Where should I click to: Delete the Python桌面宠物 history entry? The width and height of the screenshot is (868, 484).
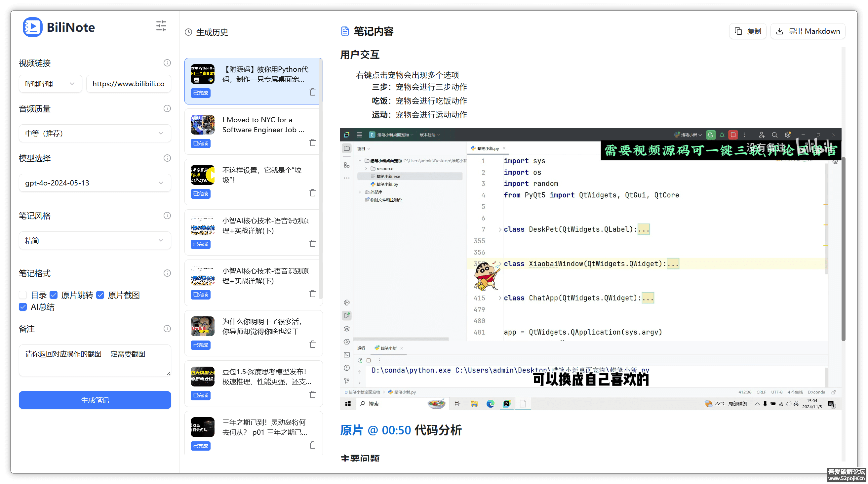tap(313, 92)
